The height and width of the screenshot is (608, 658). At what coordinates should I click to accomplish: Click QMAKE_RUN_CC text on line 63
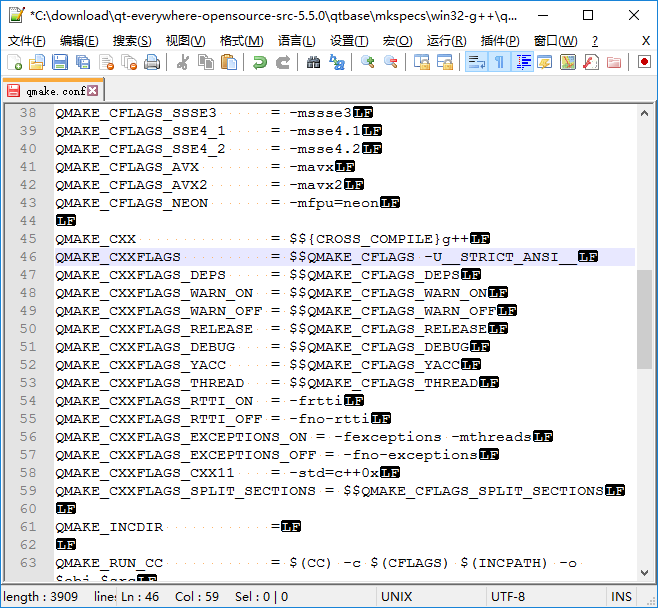tap(109, 563)
